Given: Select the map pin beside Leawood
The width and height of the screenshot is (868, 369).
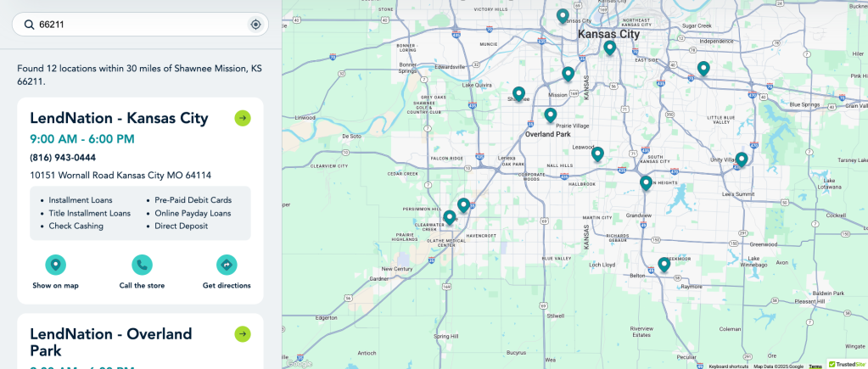Looking at the screenshot, I should click(x=597, y=154).
